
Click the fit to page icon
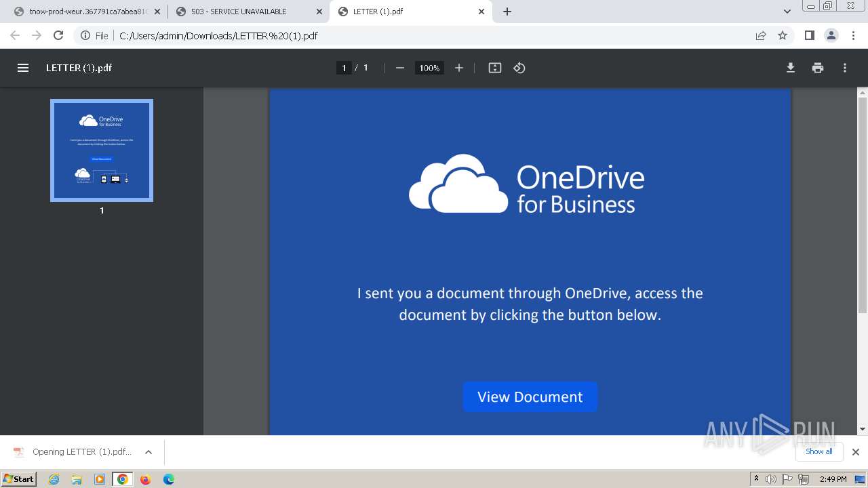[495, 68]
